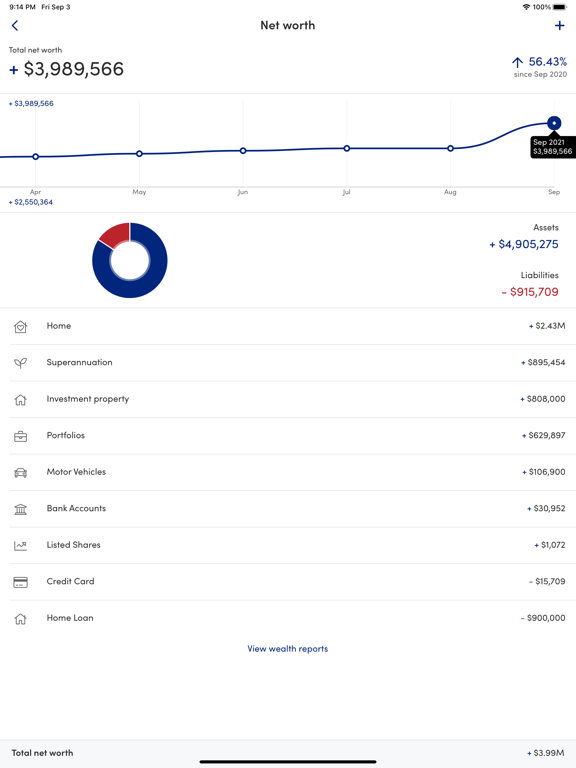The image size is (576, 768).
Task: Open the Superannuation row label
Action: point(79,362)
